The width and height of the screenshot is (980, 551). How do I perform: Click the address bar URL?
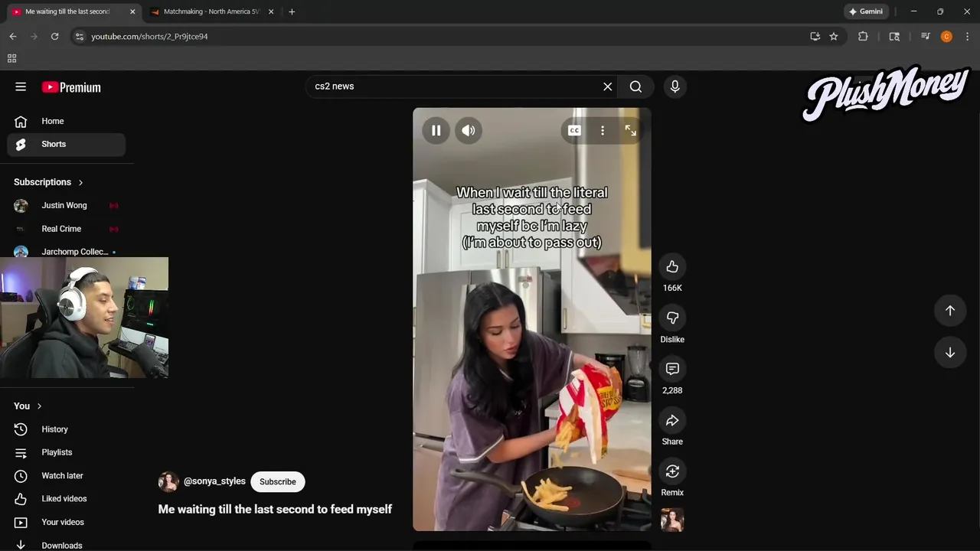coord(149,36)
